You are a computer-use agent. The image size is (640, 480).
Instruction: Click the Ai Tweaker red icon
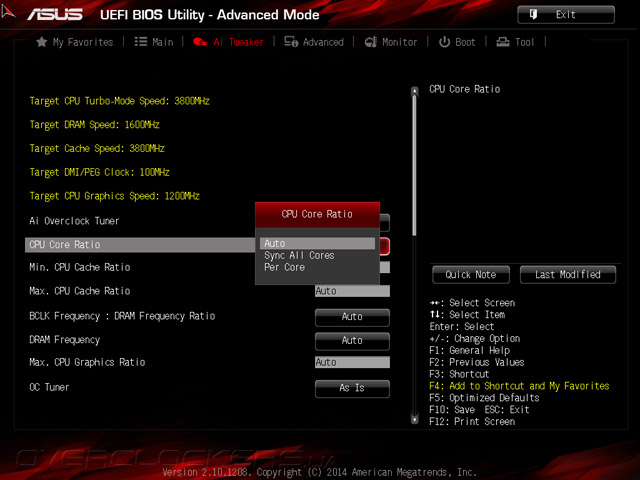200,42
